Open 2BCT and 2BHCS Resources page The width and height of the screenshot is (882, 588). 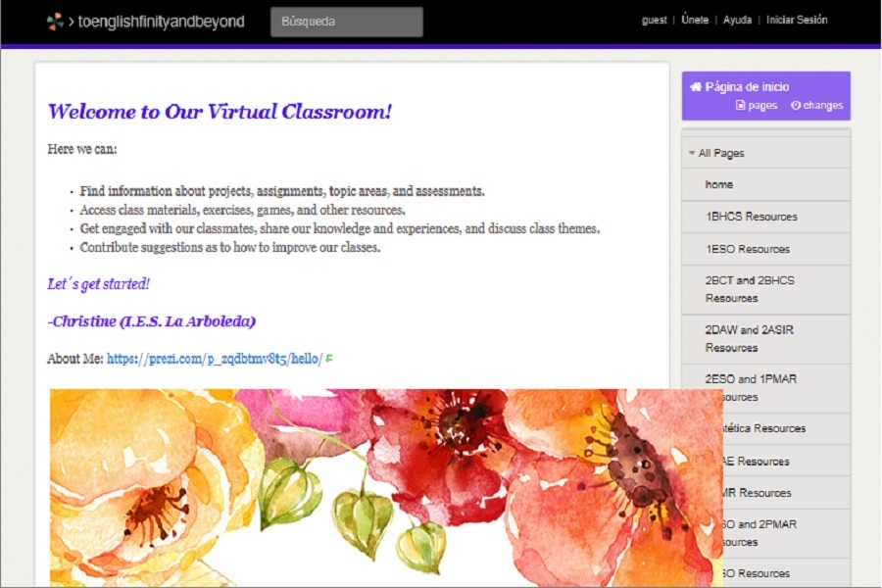click(x=766, y=289)
